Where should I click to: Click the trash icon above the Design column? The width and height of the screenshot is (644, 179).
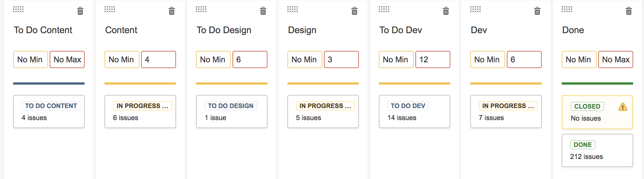pos(354,11)
